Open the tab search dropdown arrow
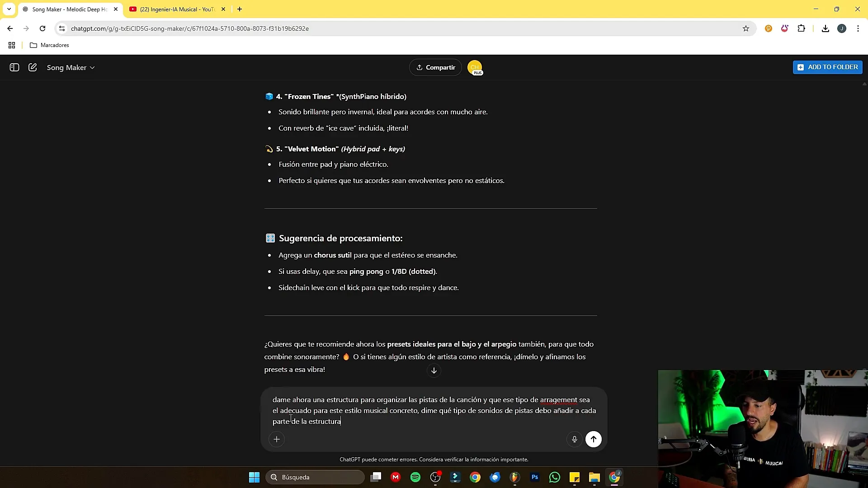This screenshot has width=868, height=488. pyautogui.click(x=9, y=9)
